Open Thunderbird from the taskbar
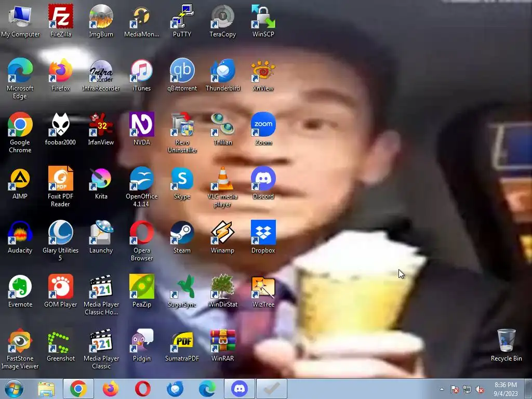Viewport: 532px width, 399px height. (x=175, y=389)
